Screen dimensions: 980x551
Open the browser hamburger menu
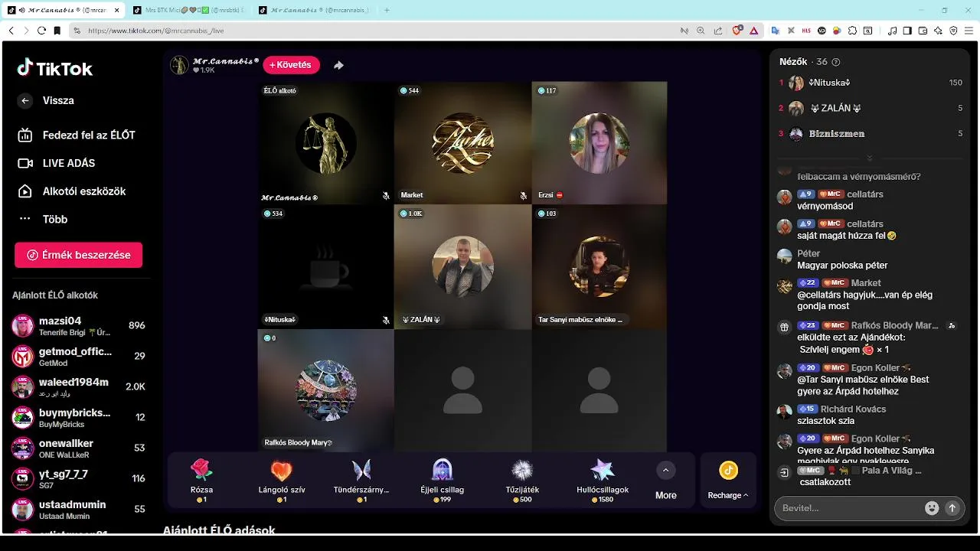(x=968, y=31)
